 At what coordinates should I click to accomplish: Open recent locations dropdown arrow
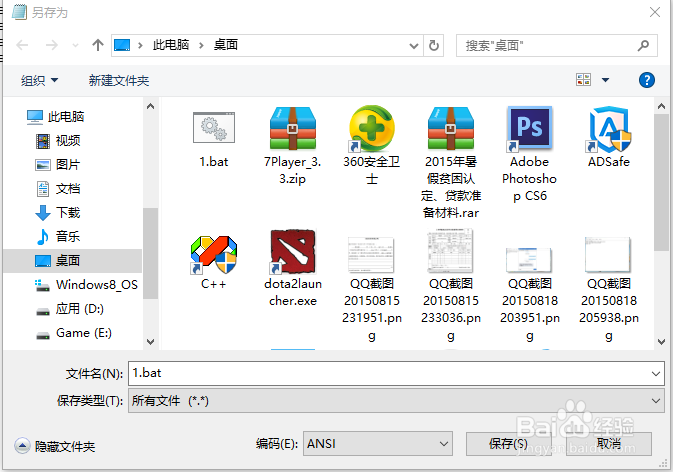pyautogui.click(x=75, y=45)
